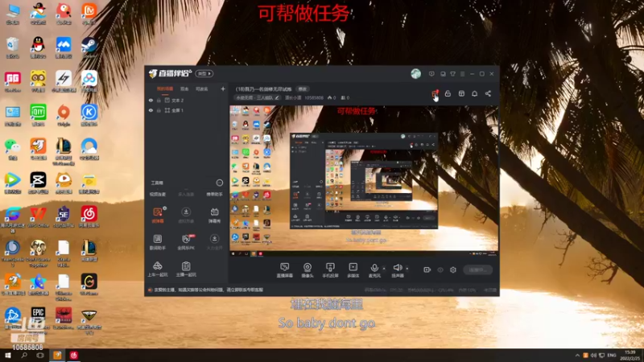Open the Windows Start button
Screen dimensions: 644x362
[x=8, y=355]
